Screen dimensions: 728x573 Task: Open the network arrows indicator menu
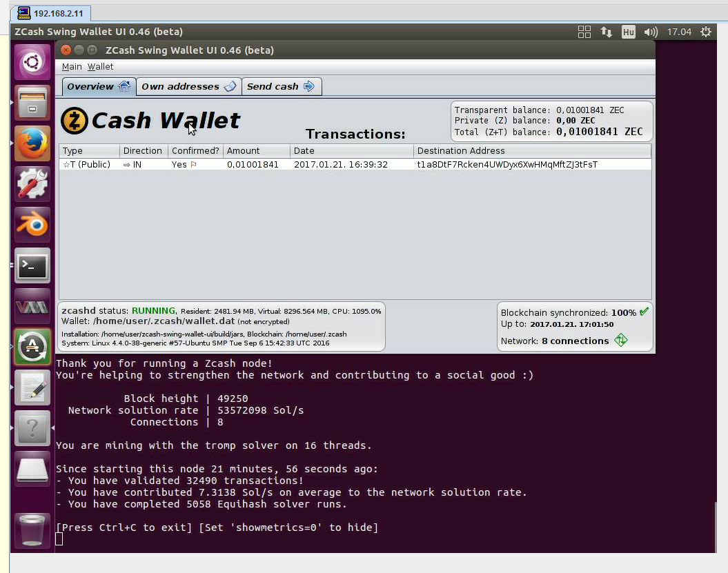click(607, 32)
